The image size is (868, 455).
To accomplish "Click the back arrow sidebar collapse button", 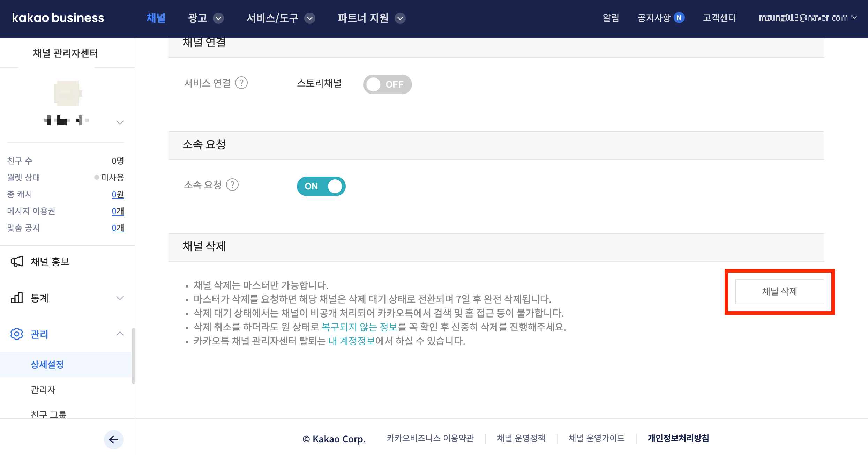I will coord(114,440).
